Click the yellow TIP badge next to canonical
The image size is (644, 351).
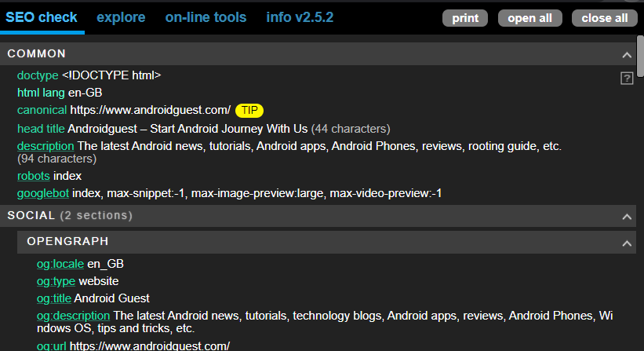249,110
